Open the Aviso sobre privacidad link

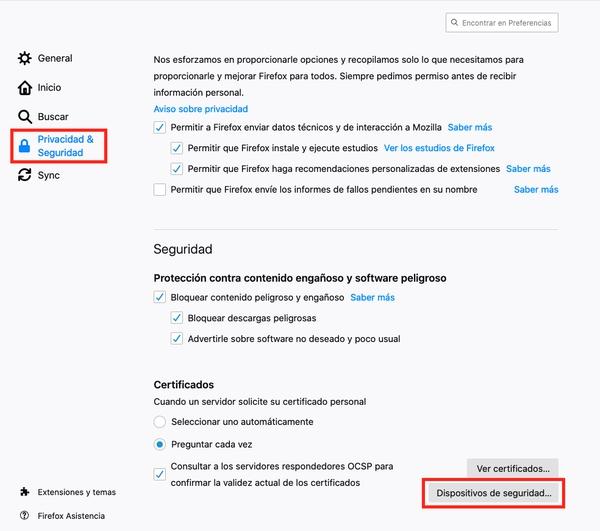pyautogui.click(x=200, y=109)
